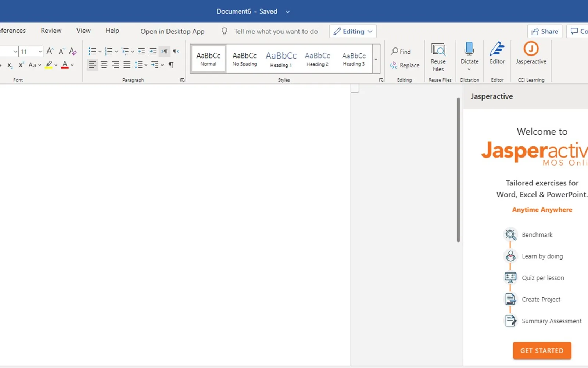Open the Change Case dropdown
The height and width of the screenshot is (368, 588).
click(35, 65)
